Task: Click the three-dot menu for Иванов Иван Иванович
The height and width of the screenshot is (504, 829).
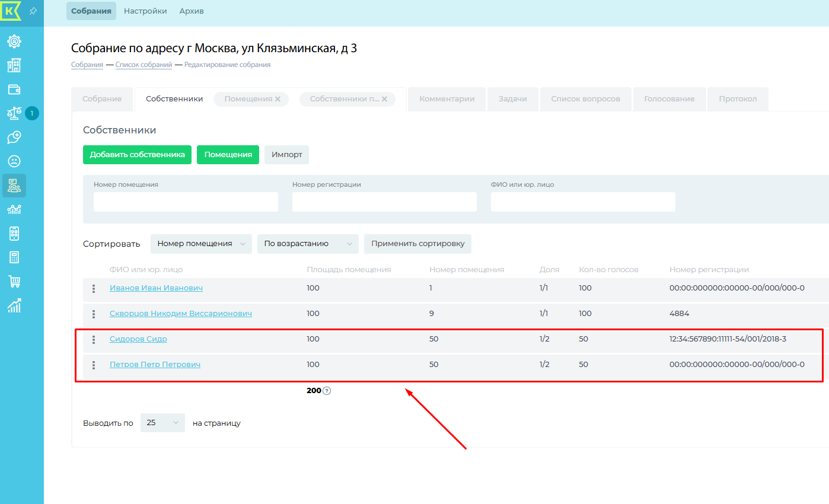Action: point(94,289)
